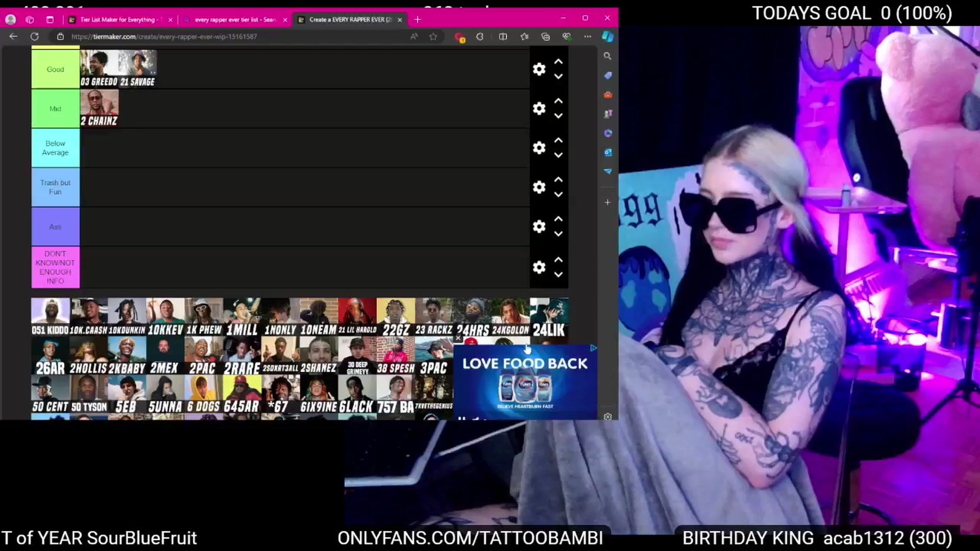Close the every rapper ever search tab
The width and height of the screenshot is (980, 551).
pos(285,19)
